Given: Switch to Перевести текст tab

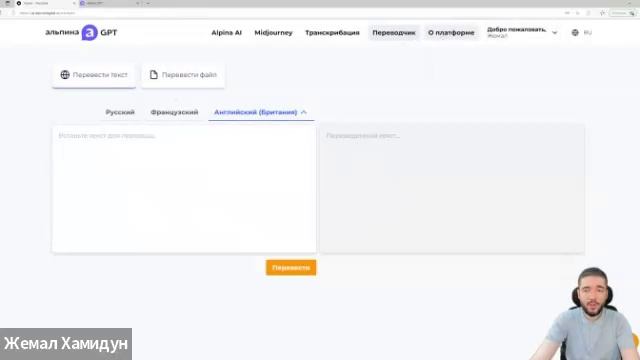Looking at the screenshot, I should (x=94, y=75).
